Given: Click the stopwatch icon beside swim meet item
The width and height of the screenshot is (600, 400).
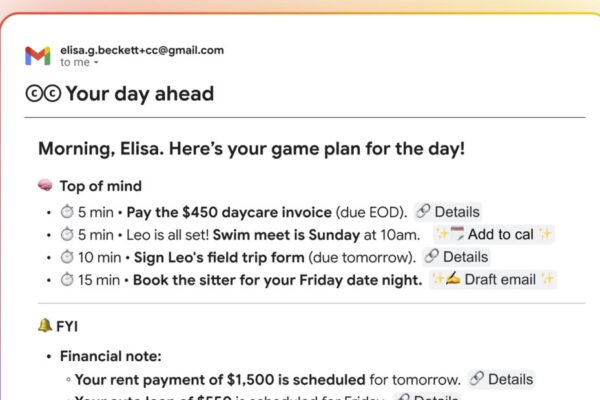Looking at the screenshot, I should [68, 234].
